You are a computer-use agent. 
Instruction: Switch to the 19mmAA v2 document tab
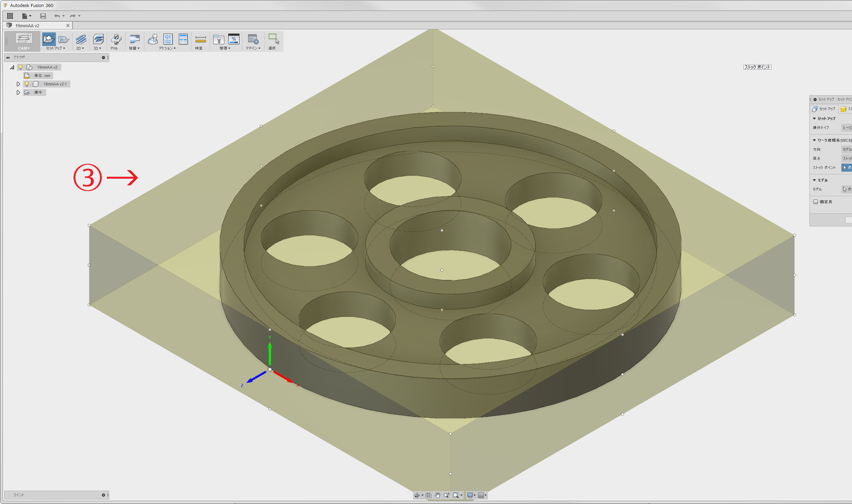point(27,26)
